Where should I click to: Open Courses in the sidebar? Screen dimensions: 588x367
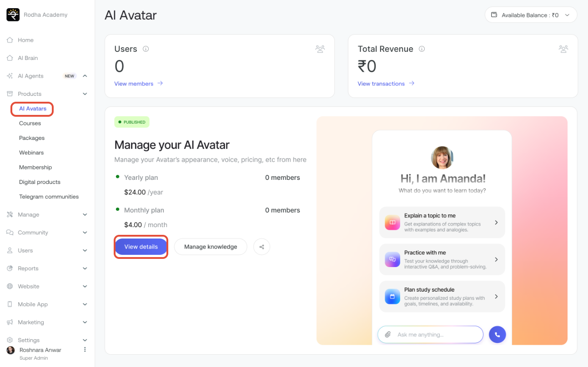coord(30,124)
